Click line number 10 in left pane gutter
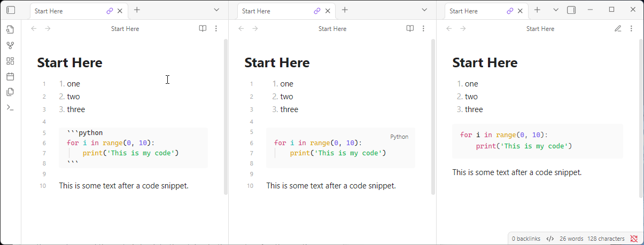644x245 pixels. pos(43,186)
